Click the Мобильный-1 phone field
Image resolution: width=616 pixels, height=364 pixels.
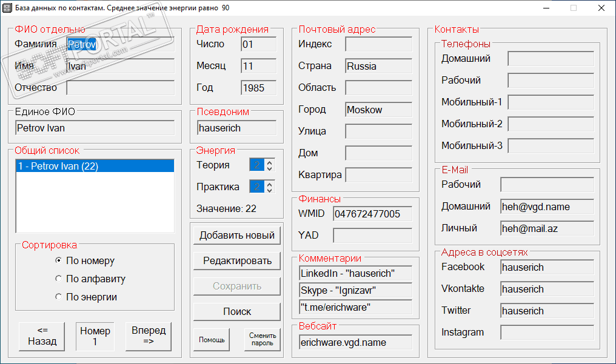(x=551, y=102)
